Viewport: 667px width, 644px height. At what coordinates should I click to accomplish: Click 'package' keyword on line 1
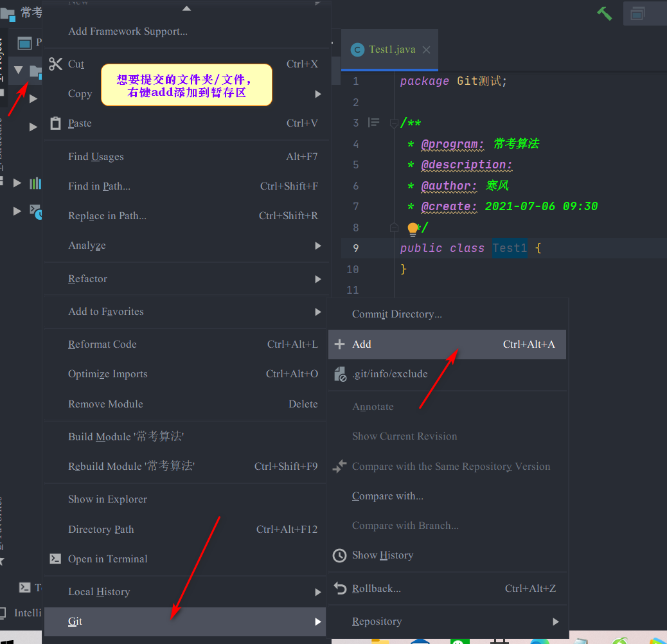(x=424, y=81)
